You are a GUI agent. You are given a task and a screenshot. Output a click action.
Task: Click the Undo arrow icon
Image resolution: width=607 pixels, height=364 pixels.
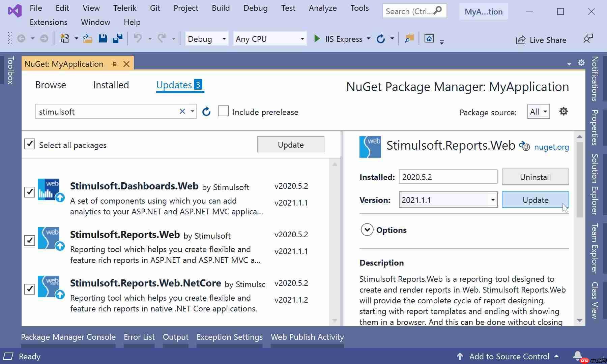pos(138,38)
